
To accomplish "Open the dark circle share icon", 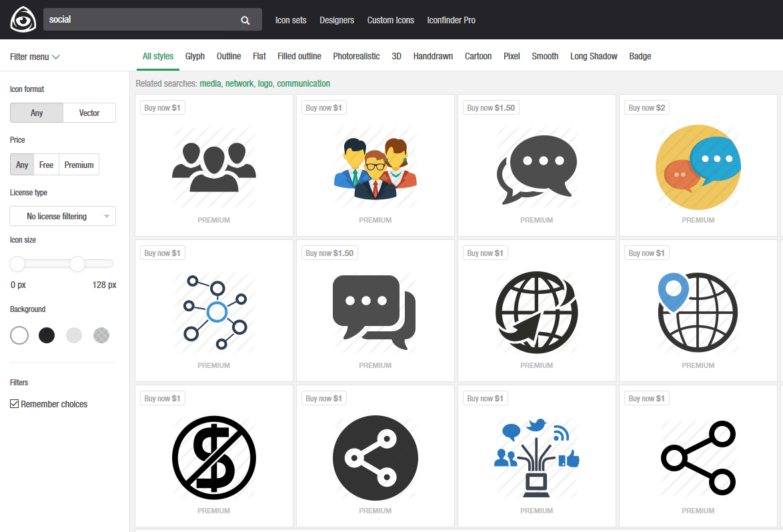I will tap(375, 457).
